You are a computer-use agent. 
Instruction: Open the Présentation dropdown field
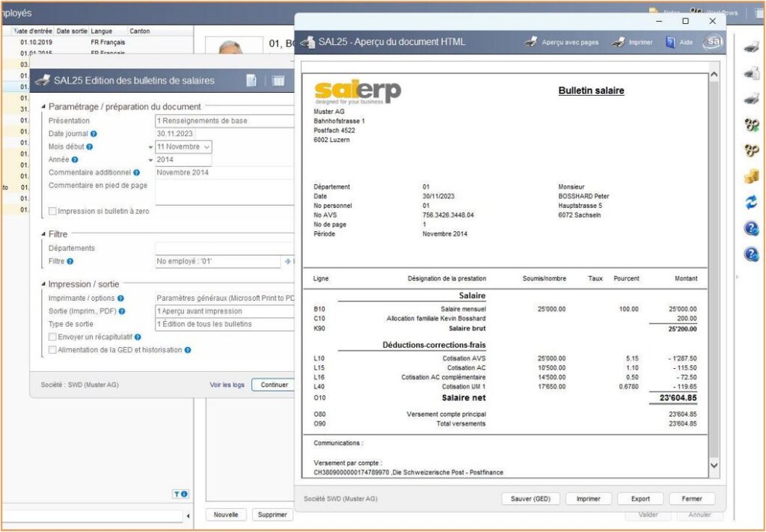(224, 120)
